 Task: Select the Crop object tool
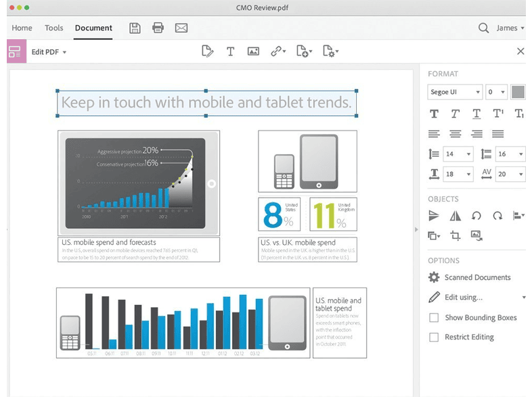point(456,235)
